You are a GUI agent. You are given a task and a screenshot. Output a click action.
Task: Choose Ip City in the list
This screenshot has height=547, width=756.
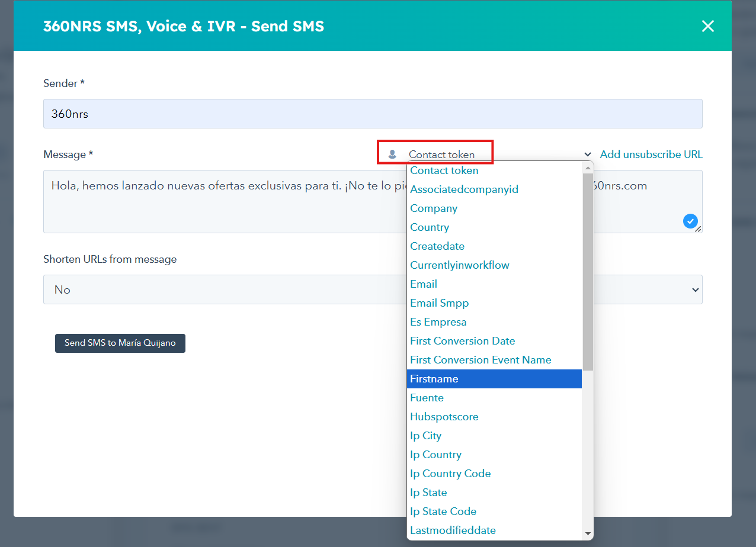coord(425,436)
